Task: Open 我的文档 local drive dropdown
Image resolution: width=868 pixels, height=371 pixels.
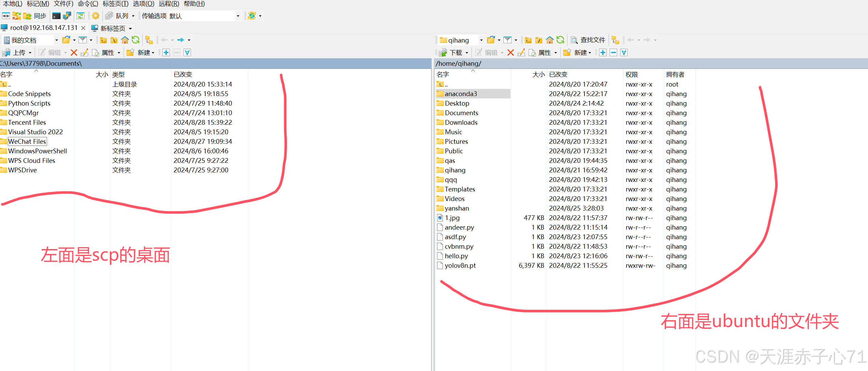Action: click(x=57, y=40)
